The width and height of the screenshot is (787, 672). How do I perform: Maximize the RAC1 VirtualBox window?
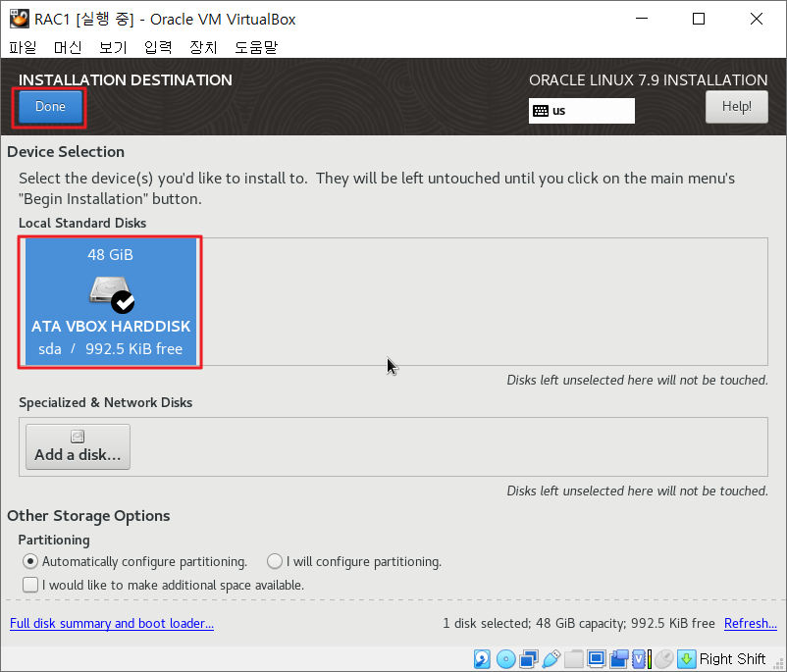click(x=699, y=19)
